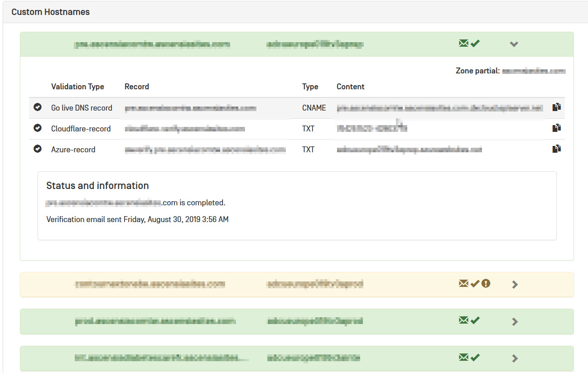Click the check circle beside Go live DNS record
Viewport: 588px width, 373px height.
38,107
